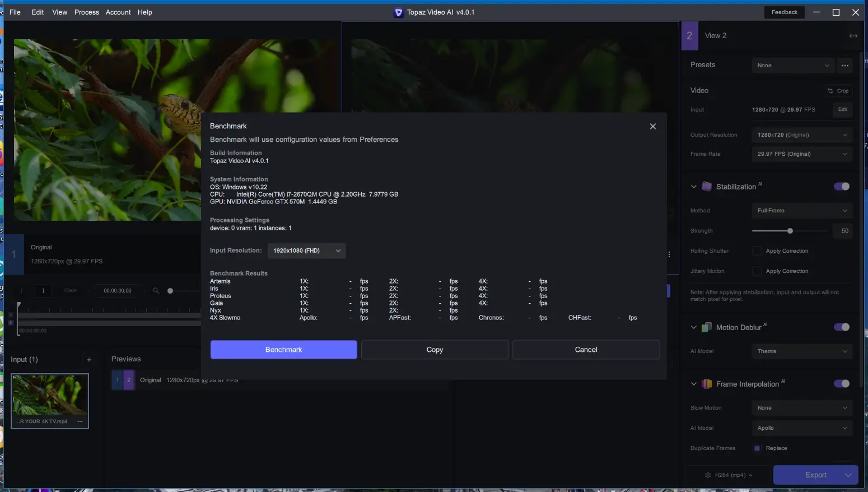Click the Motion Deblur filter icon
The image size is (868, 492).
coord(707,327)
